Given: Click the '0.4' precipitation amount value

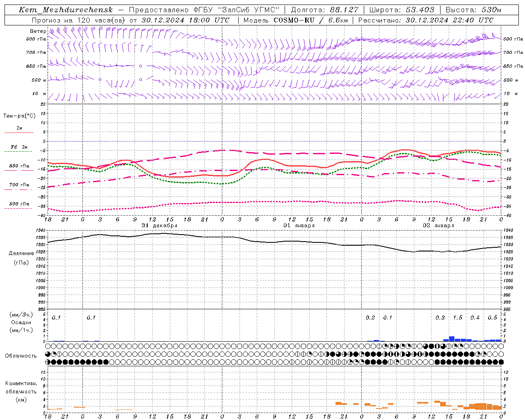Looking at the screenshot, I should coord(475,318).
